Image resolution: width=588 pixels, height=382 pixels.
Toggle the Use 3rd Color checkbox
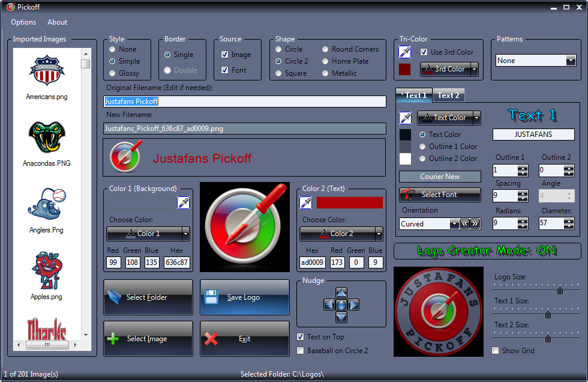click(424, 52)
